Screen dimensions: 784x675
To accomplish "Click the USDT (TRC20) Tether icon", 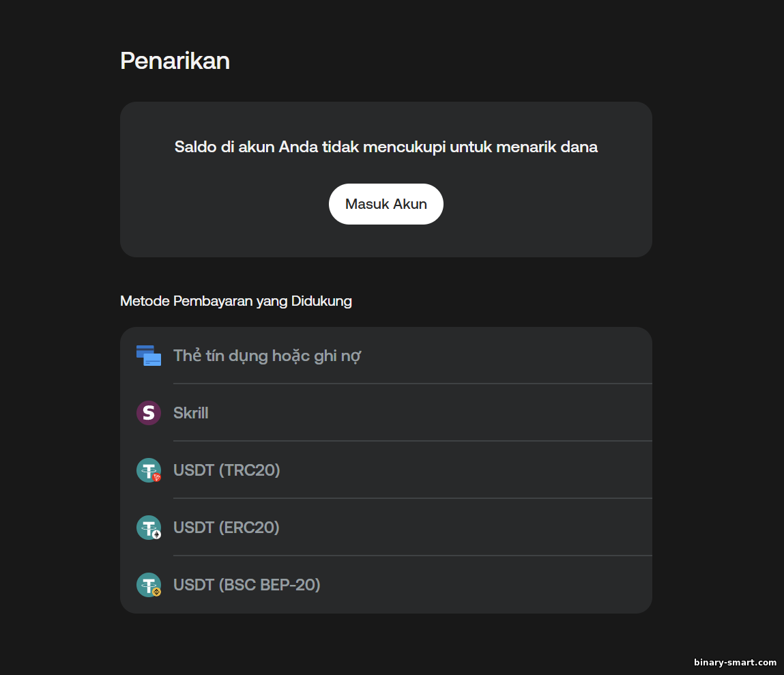I will coord(147,470).
